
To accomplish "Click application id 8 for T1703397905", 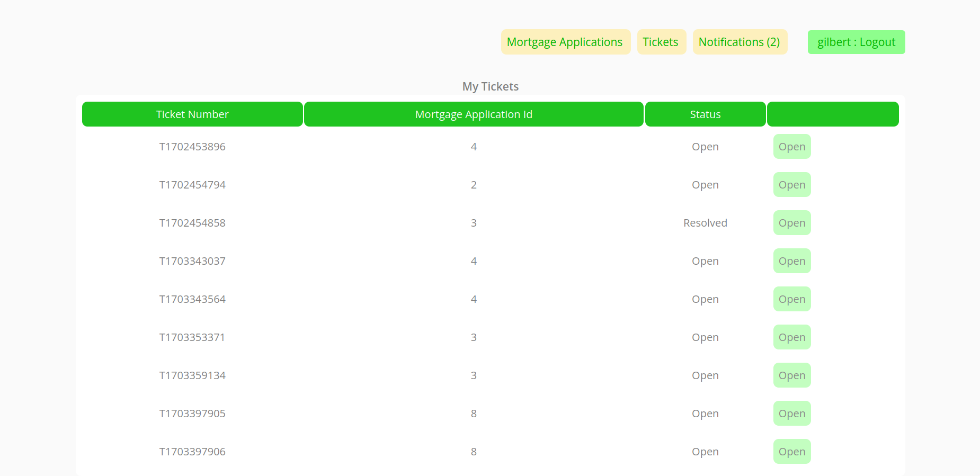I will click(474, 414).
